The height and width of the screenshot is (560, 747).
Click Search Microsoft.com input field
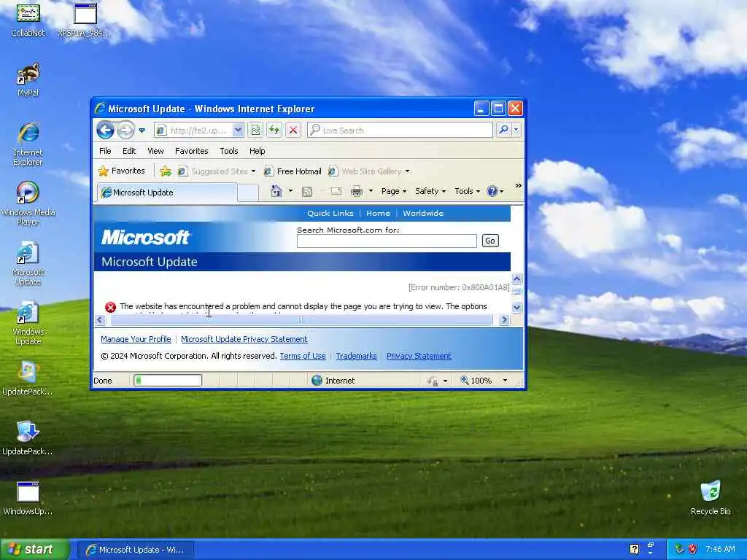coord(387,241)
